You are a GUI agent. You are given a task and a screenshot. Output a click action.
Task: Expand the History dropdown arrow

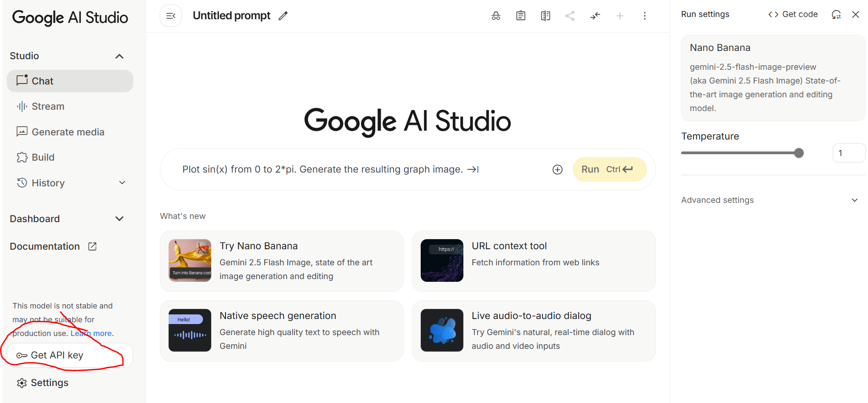[122, 183]
